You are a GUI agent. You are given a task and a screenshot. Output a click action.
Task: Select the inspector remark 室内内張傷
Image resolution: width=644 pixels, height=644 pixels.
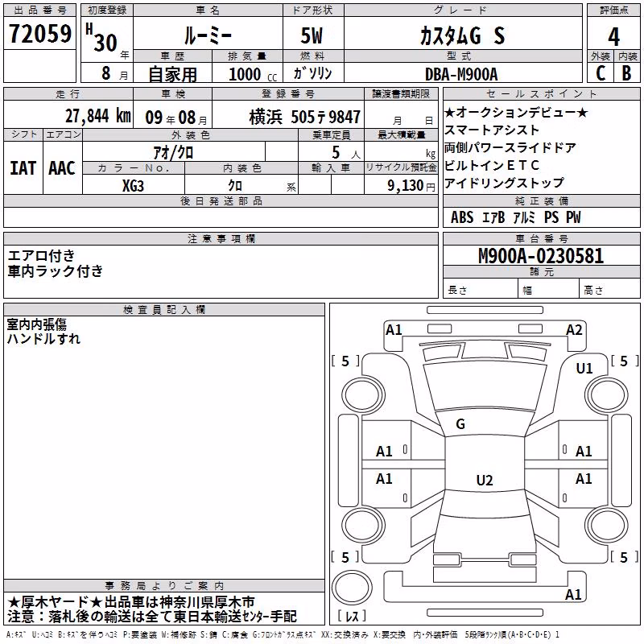pos(36,324)
